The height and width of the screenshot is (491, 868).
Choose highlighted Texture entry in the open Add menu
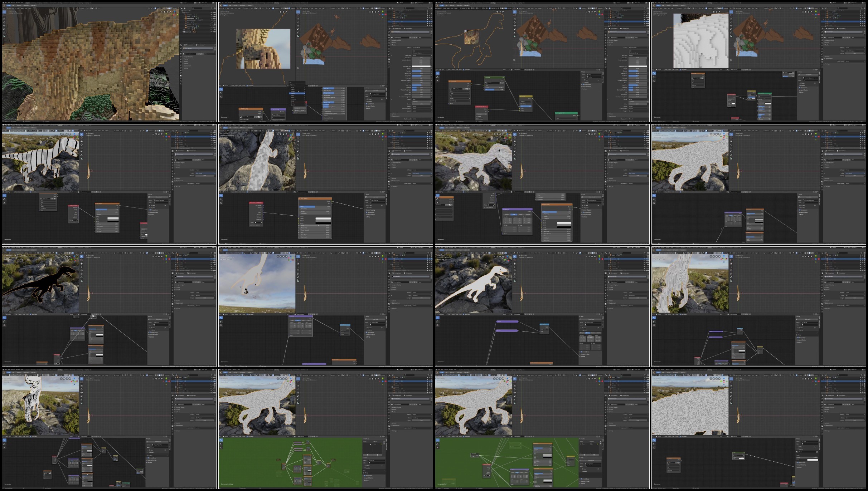click(297, 93)
